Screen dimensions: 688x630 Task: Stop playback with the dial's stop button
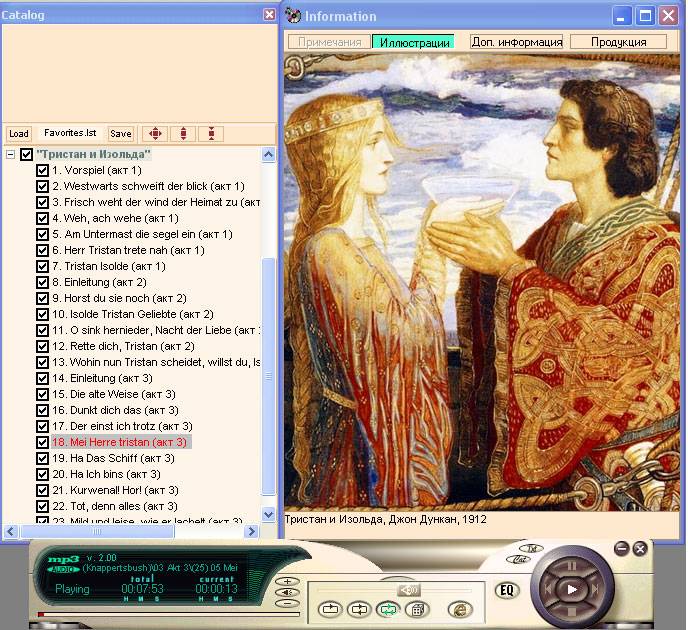point(571,612)
